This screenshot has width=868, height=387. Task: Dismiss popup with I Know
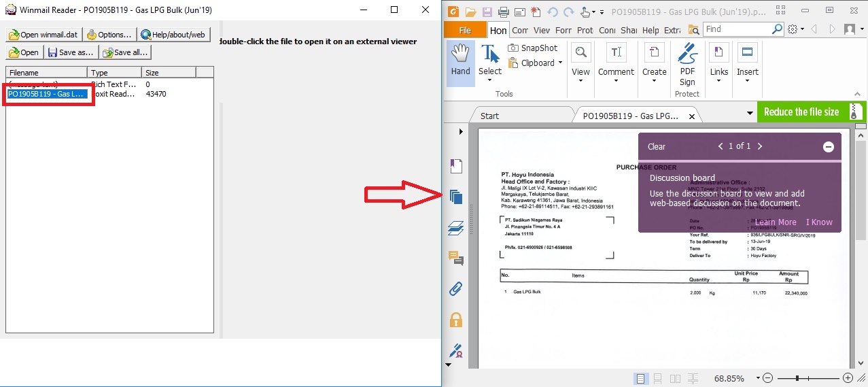[x=819, y=222]
